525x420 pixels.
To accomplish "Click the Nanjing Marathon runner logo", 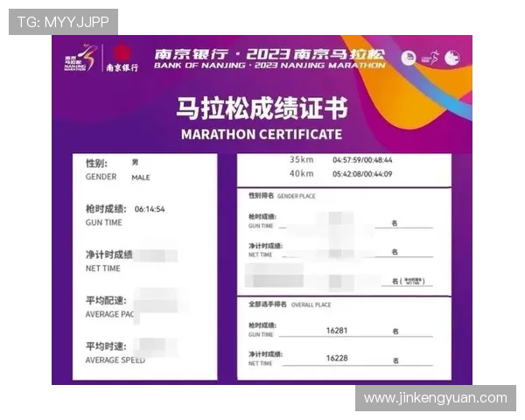I will coord(80,57).
